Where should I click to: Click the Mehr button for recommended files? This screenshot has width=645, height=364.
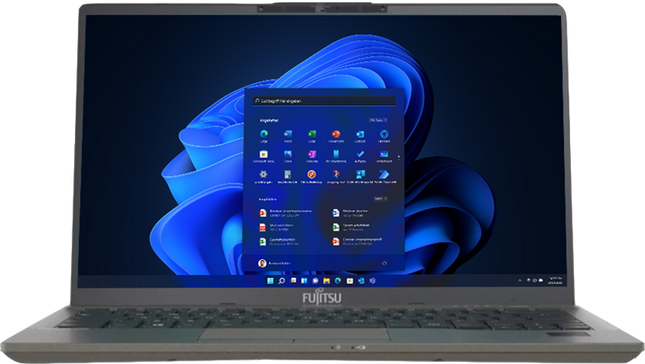coord(381,199)
